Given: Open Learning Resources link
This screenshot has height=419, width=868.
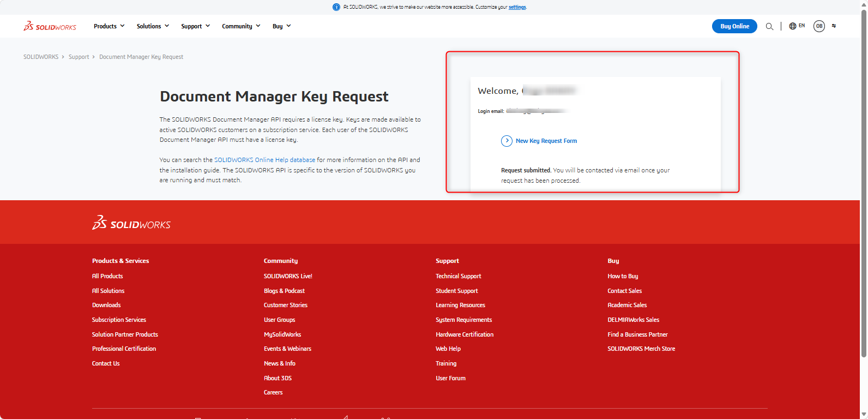Looking at the screenshot, I should 460,305.
